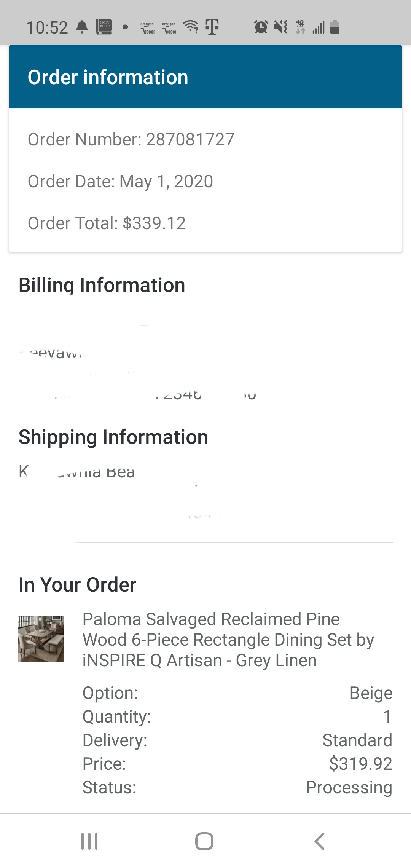Go to home screen via home button

click(x=204, y=841)
